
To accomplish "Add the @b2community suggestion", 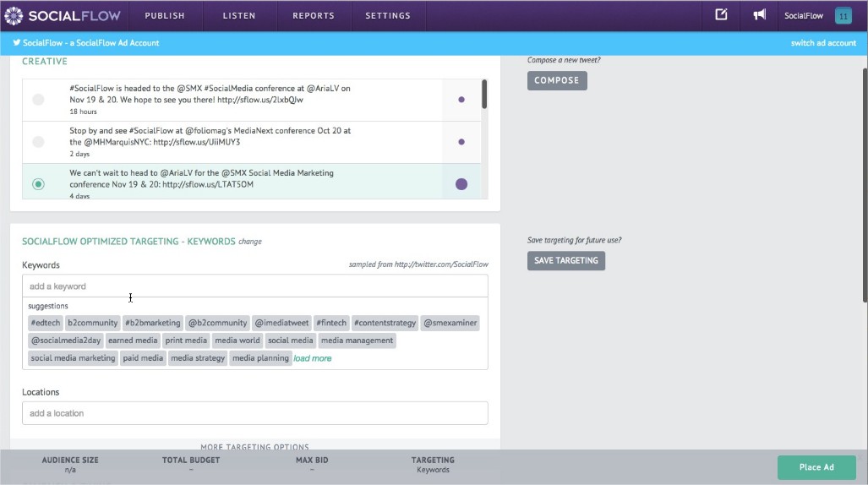I will [217, 323].
